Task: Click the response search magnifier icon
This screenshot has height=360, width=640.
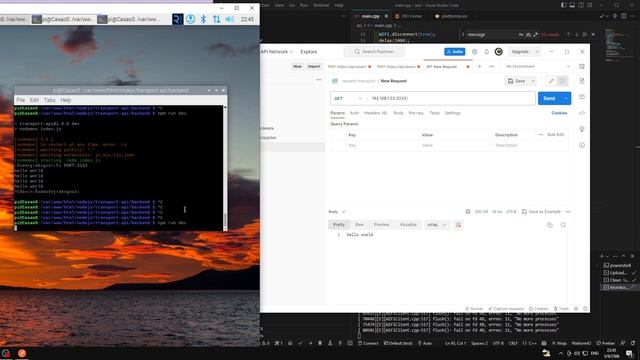Action: [x=563, y=225]
